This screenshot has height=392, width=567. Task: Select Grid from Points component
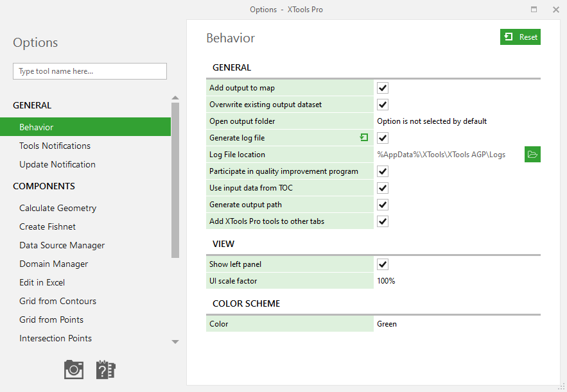click(51, 320)
